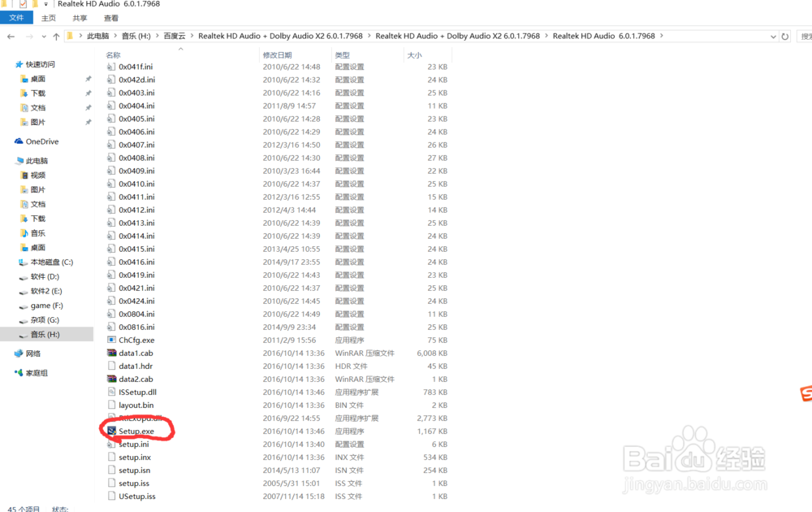Select 0x0816.ini file icon
Viewport: 812px width, 512px height.
111,327
